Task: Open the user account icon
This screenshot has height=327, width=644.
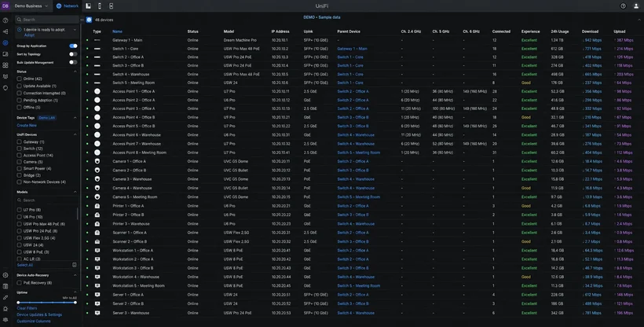Action: (636, 6)
